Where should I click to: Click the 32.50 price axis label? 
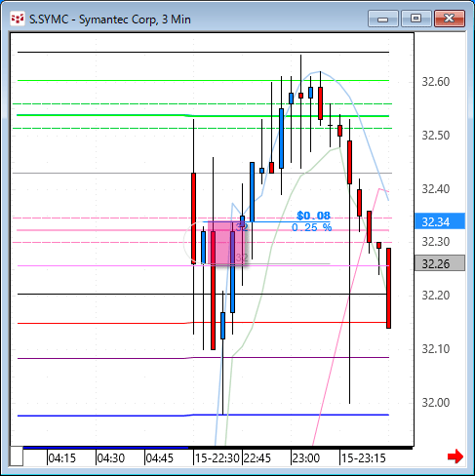[435, 136]
